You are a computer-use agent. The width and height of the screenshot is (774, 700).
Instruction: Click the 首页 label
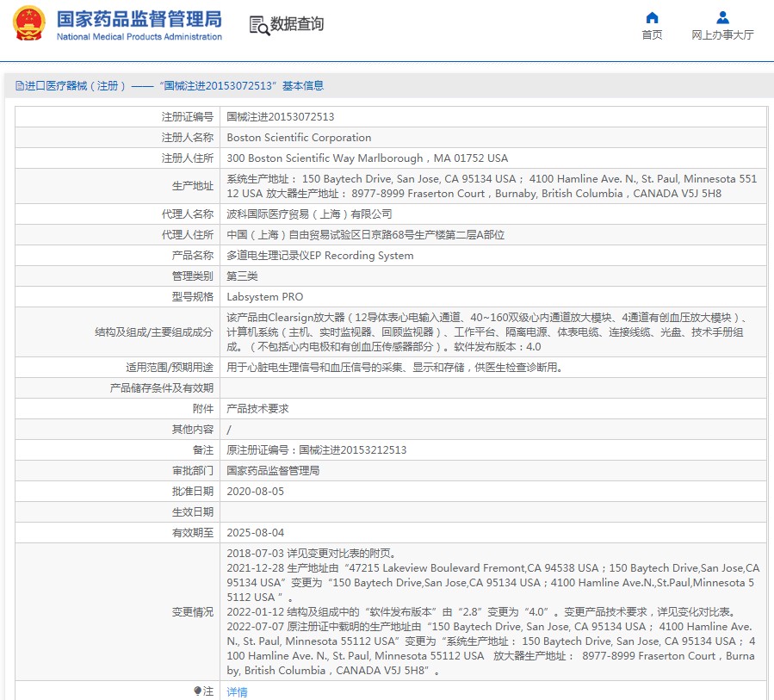coord(652,34)
